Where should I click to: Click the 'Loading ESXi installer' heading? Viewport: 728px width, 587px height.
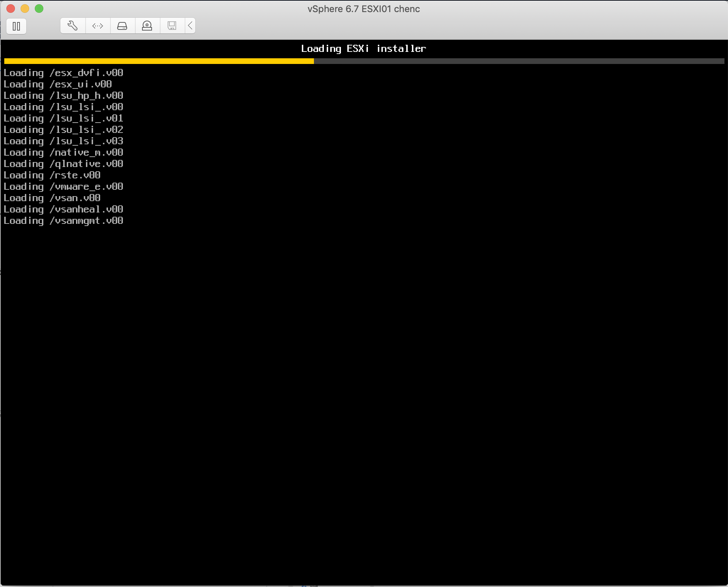click(364, 49)
